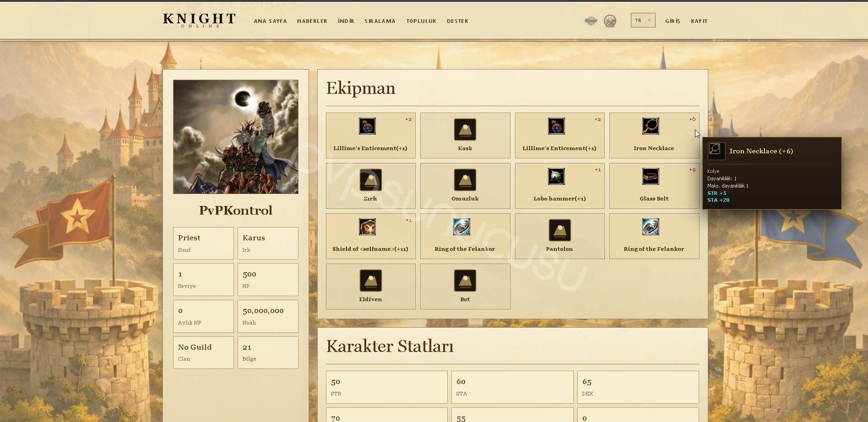This screenshot has height=422, width=868.
Task: Click the Steam icon in header
Action: [x=591, y=21]
